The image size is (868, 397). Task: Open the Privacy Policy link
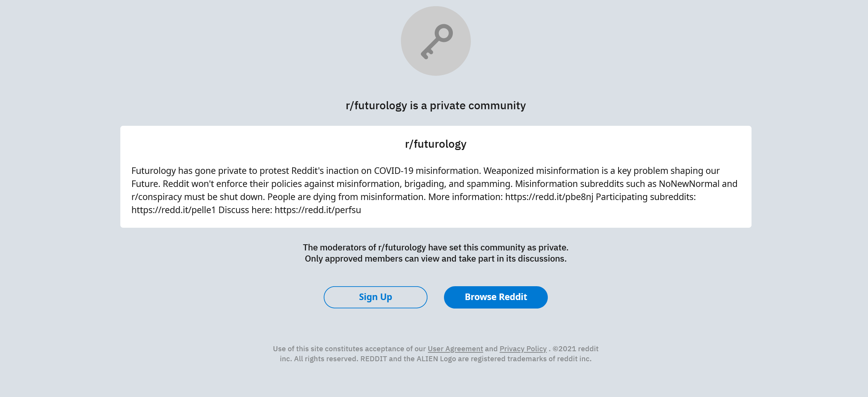[x=523, y=349]
